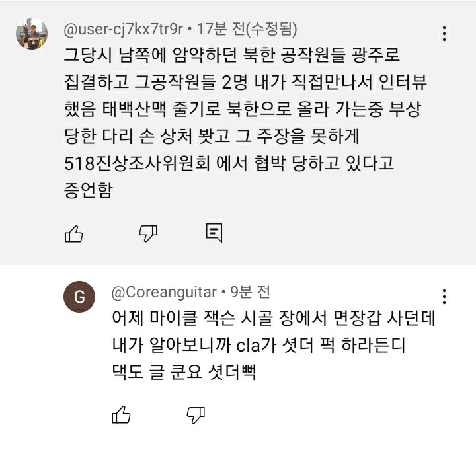Open more options for the first comment

coord(445,34)
